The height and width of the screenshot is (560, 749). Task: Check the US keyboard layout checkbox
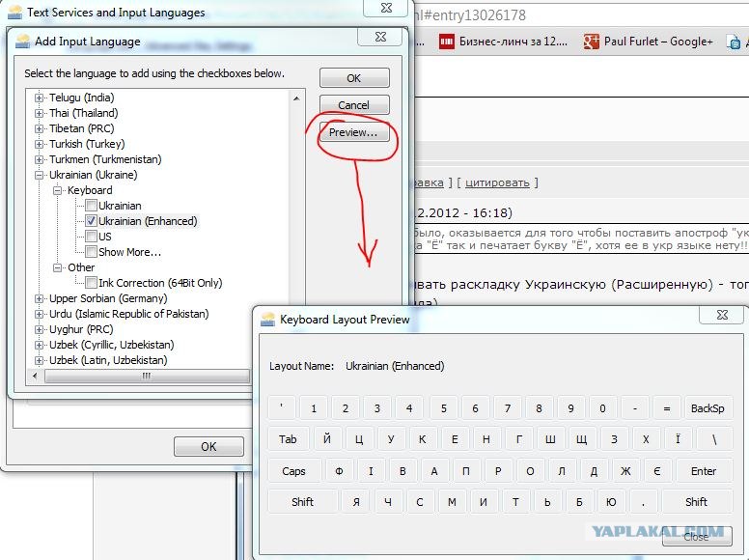pyautogui.click(x=91, y=237)
